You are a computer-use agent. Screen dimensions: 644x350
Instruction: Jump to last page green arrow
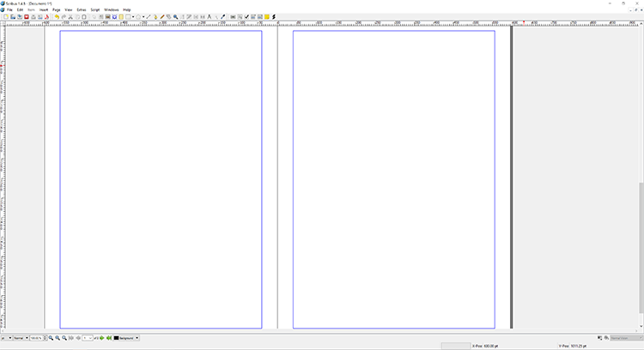tap(109, 338)
